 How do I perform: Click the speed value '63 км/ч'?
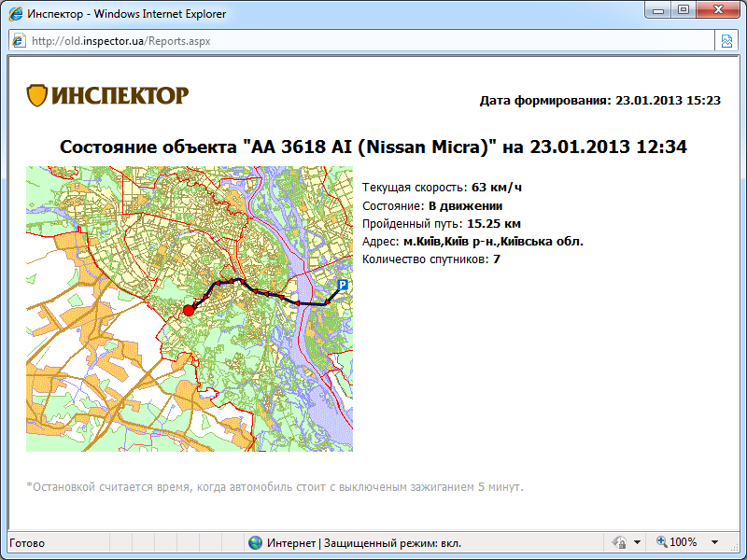click(x=497, y=188)
